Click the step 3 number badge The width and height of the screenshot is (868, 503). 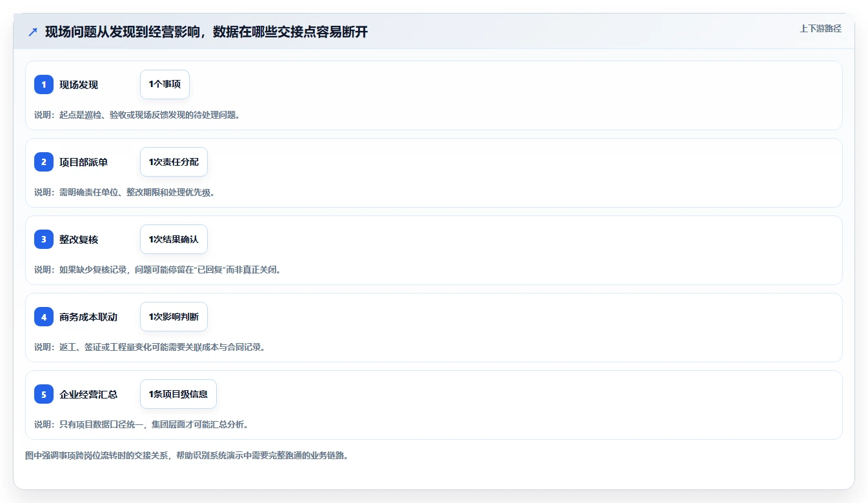[44, 239]
